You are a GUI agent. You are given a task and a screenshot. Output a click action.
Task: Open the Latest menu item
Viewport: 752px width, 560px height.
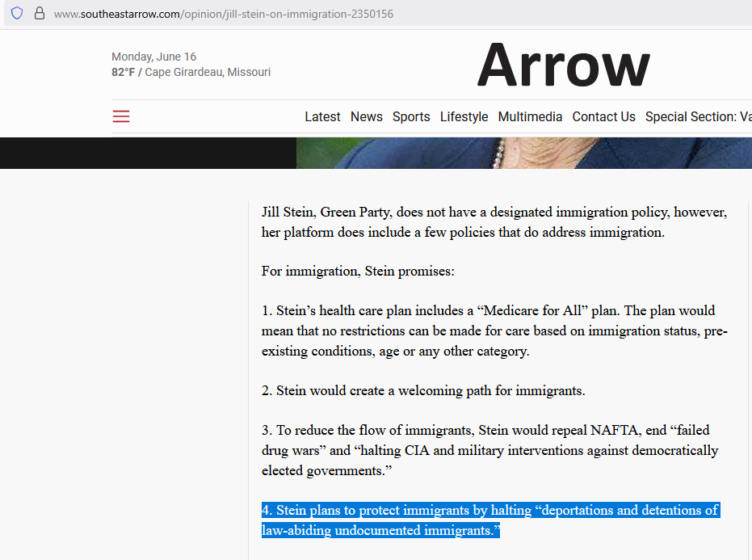pos(322,116)
